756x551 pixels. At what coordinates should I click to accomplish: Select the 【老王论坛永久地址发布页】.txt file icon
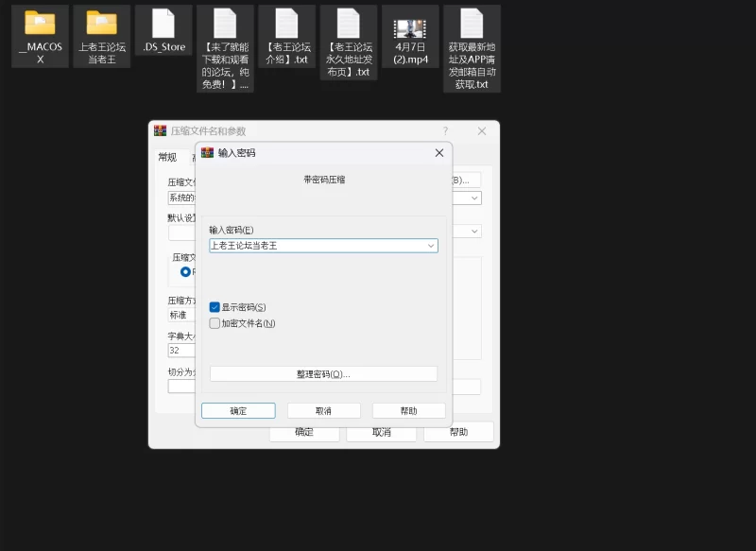tap(349, 23)
